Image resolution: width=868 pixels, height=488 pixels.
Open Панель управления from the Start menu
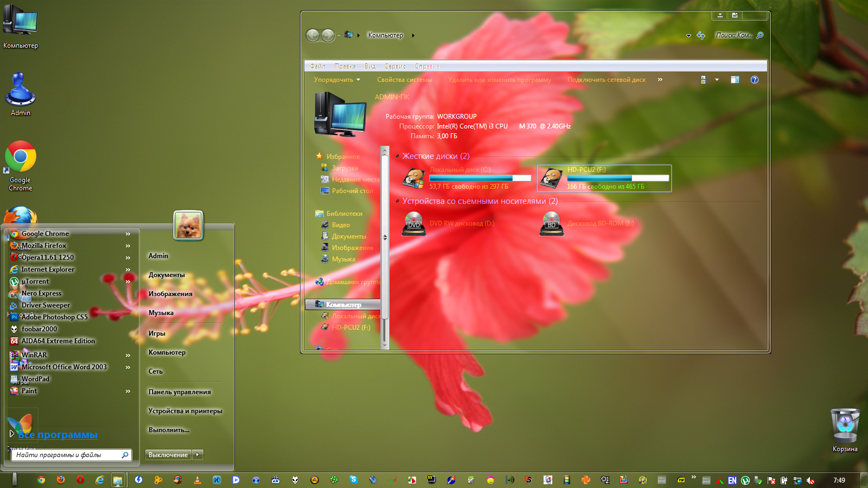click(180, 392)
